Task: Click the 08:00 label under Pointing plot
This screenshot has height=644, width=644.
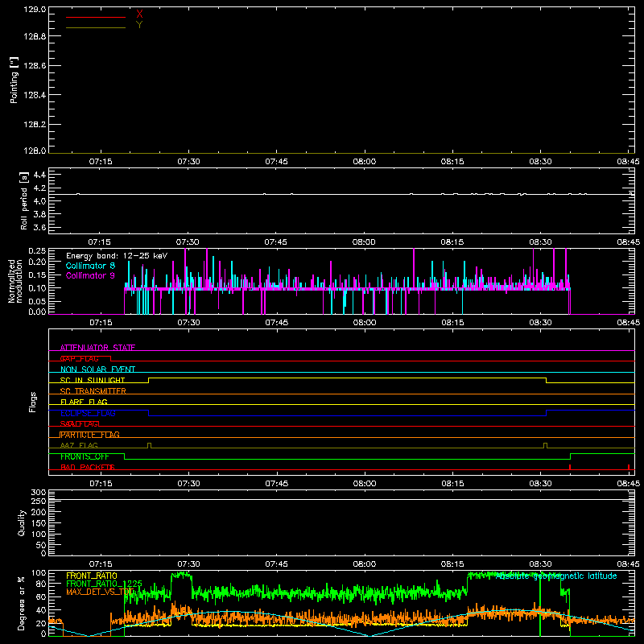Action: 365,162
